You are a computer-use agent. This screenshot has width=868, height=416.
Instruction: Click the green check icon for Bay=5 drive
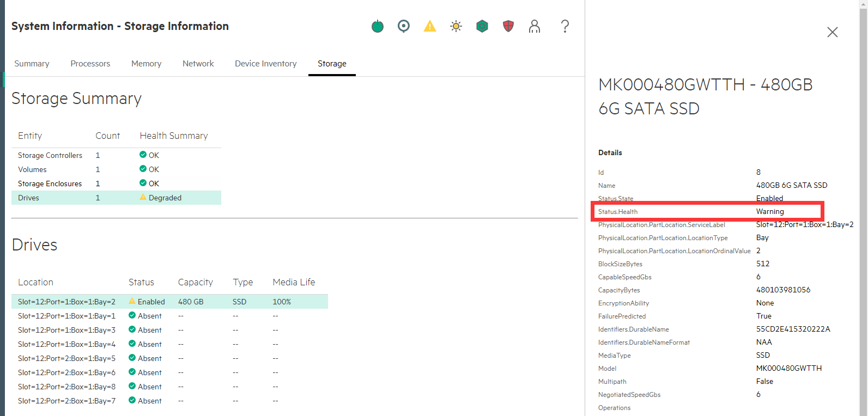132,358
